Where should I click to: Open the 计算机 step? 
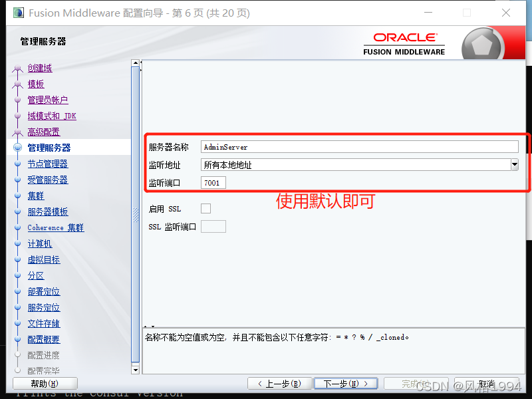[40, 243]
